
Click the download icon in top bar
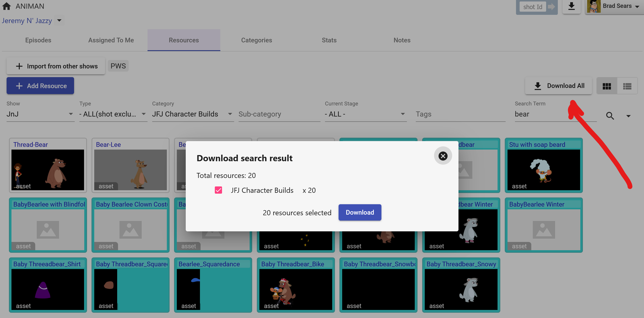click(x=571, y=6)
